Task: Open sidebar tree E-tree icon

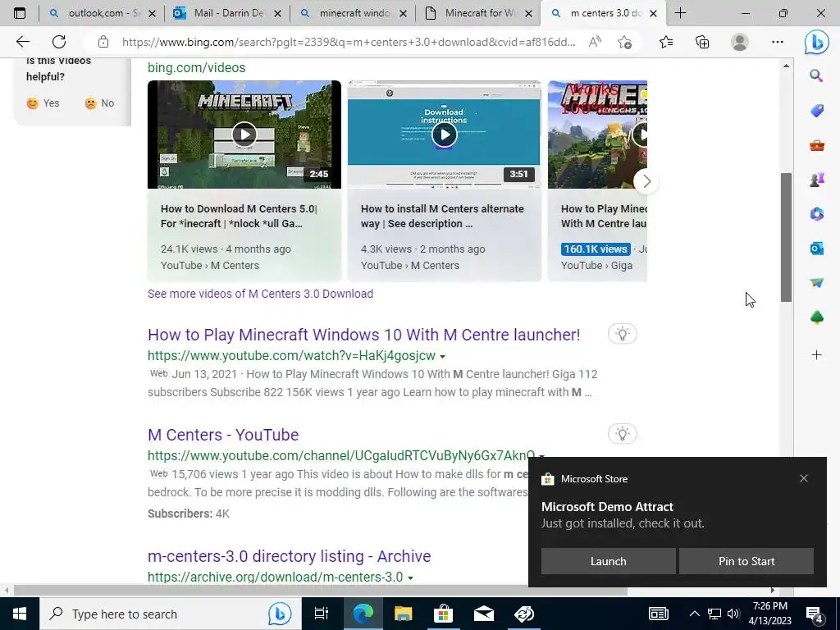Action: 816,317
